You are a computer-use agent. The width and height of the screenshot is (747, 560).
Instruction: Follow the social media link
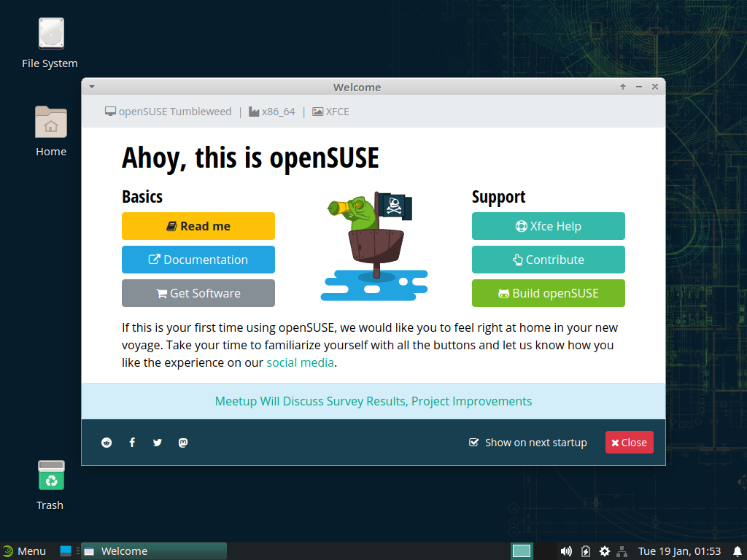(x=300, y=362)
